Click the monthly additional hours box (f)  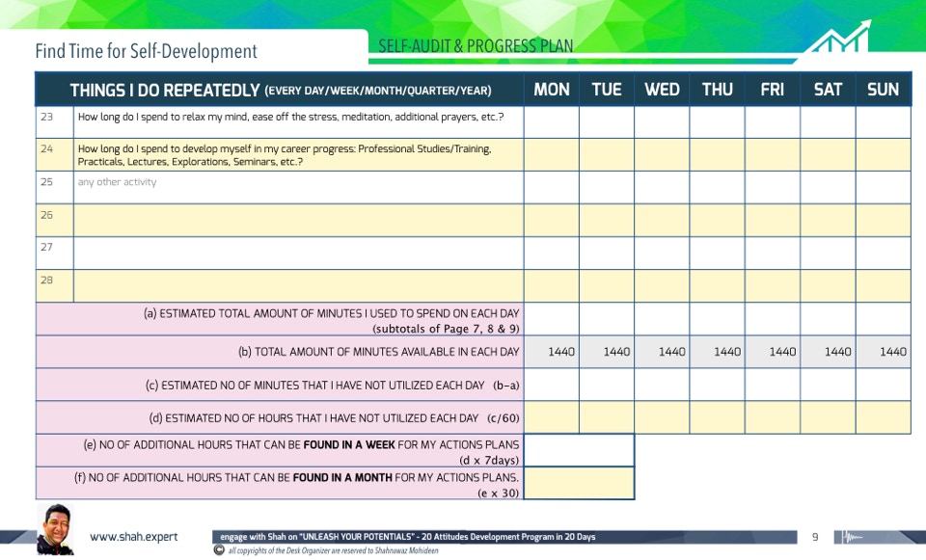pyautogui.click(x=579, y=483)
